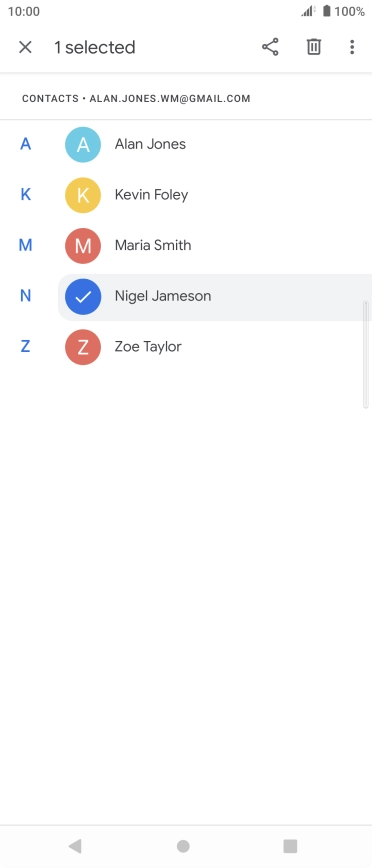Viewport: 372px width, 868px height.
Task: Delete the selected contact with the trash icon
Action: 314,47
